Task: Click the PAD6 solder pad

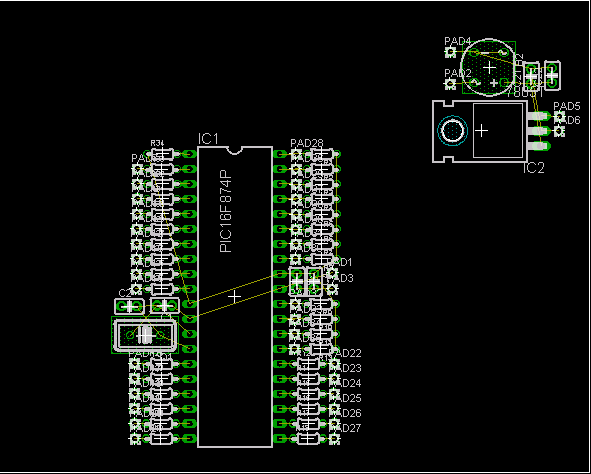Action: (560, 131)
